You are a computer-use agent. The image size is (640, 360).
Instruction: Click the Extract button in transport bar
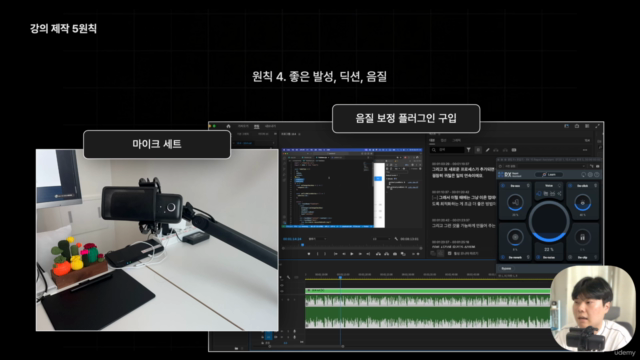coord(386,254)
